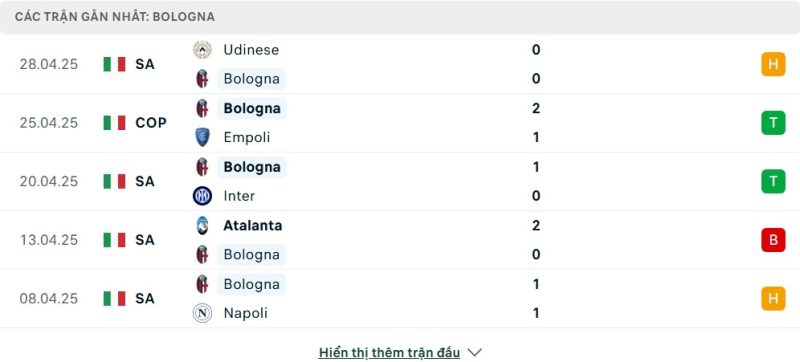800x362 pixels.
Task: Click the Italian flag on the 28.04.25 row
Action: [x=114, y=64]
